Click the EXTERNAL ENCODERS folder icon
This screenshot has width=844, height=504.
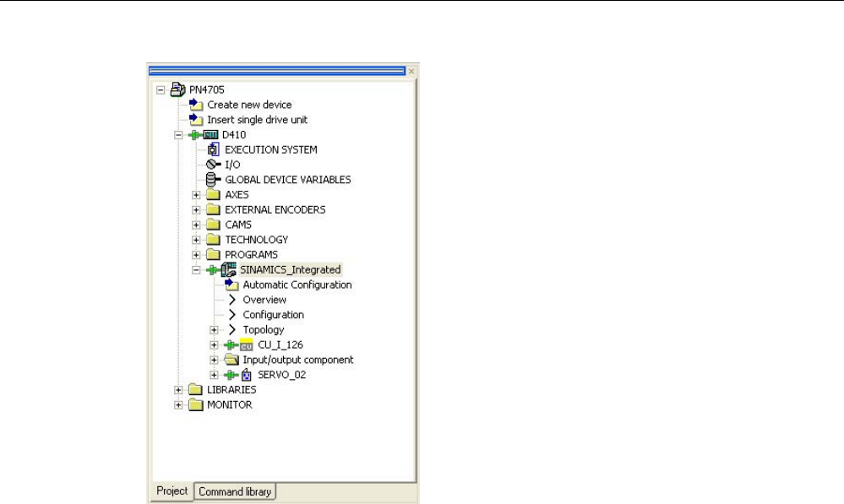click(214, 209)
